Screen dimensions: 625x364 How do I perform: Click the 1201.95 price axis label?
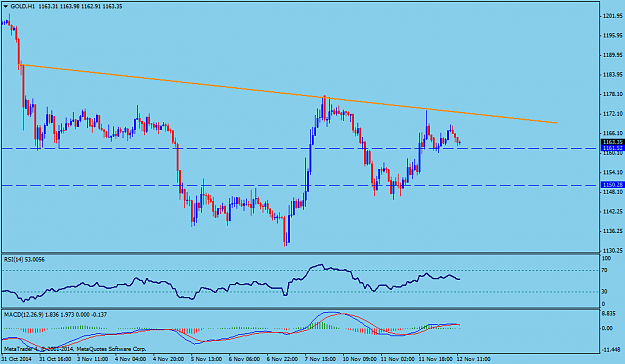[613, 16]
